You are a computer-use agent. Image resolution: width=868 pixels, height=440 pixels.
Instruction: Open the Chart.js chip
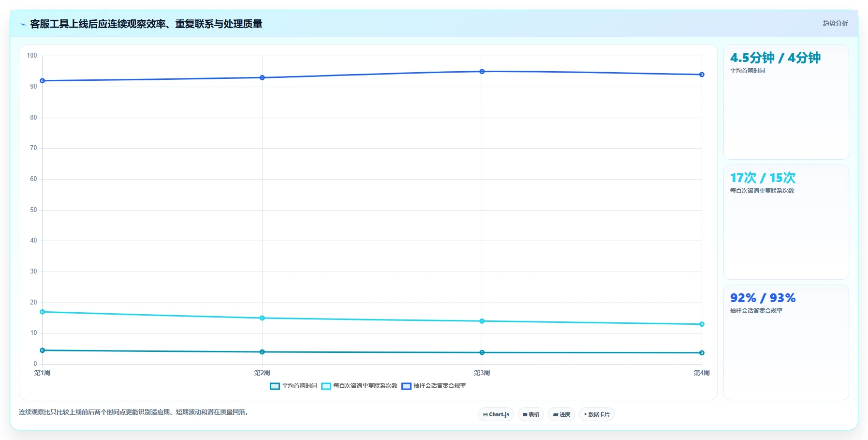coord(496,414)
